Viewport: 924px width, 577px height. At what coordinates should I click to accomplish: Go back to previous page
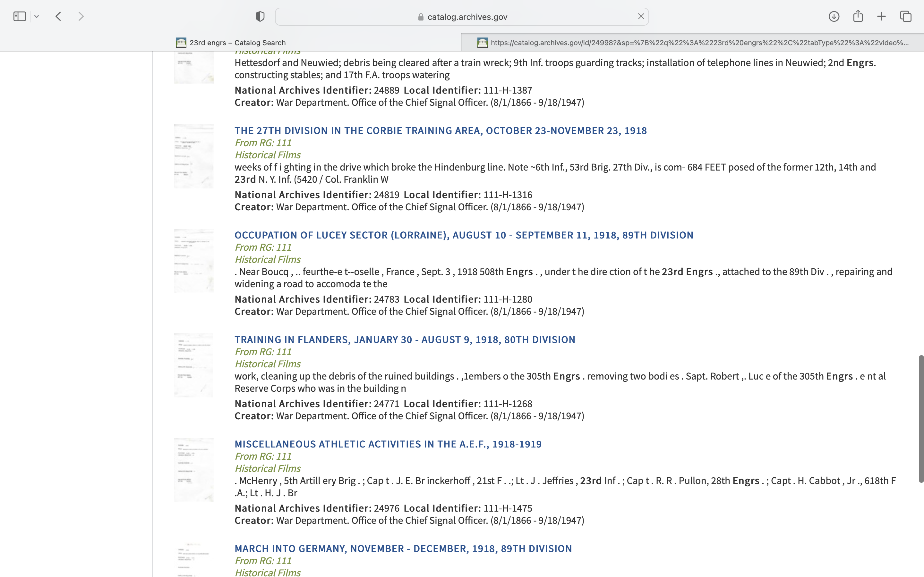point(58,16)
